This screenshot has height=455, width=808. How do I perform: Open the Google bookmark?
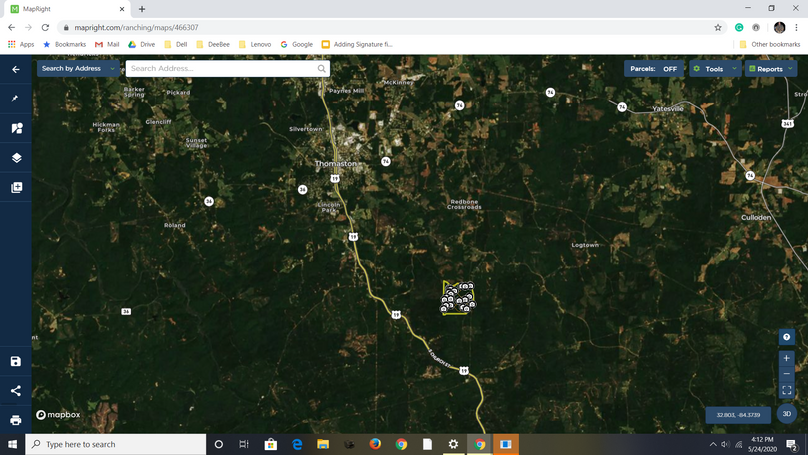tap(297, 44)
